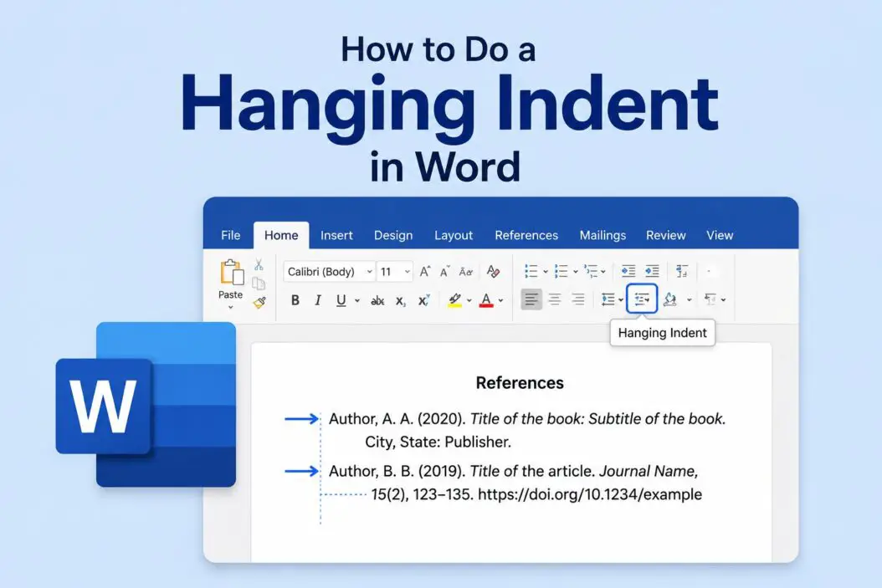This screenshot has height=588, width=882.
Task: Toggle Subscript formatting
Action: pyautogui.click(x=401, y=301)
